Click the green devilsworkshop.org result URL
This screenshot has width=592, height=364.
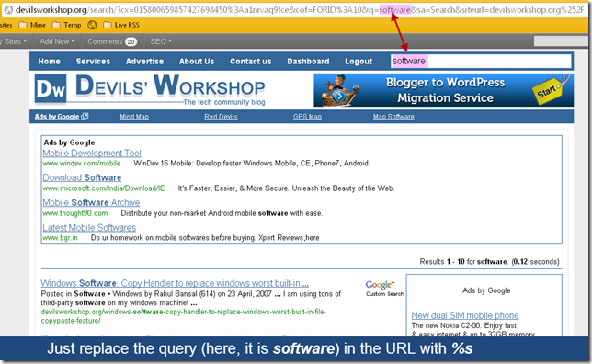tap(183, 316)
